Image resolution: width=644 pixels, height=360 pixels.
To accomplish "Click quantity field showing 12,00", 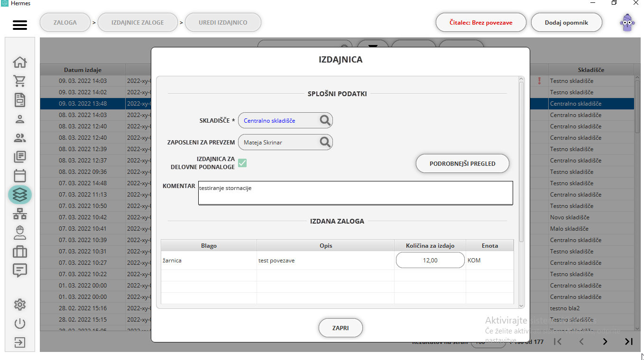I will [x=430, y=260].
